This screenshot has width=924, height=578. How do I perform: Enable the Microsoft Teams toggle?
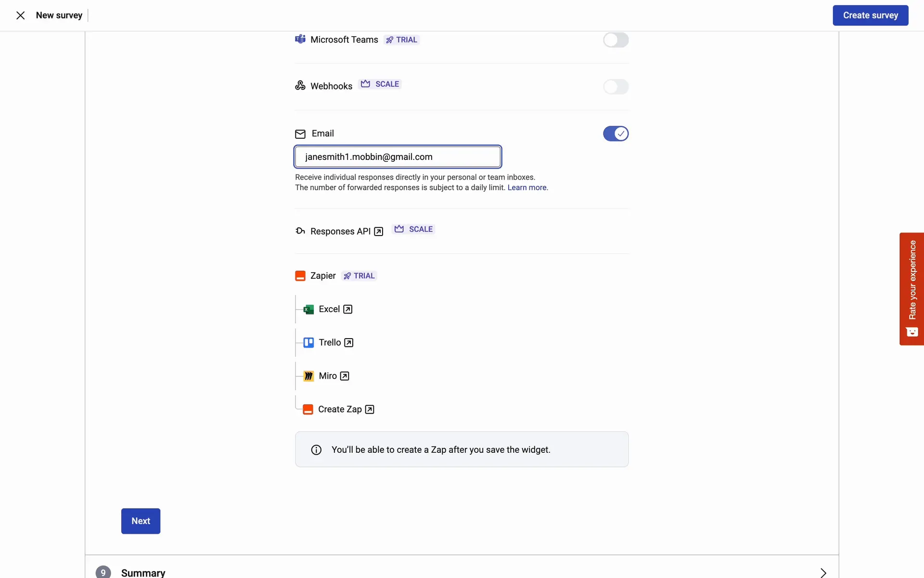tap(616, 40)
